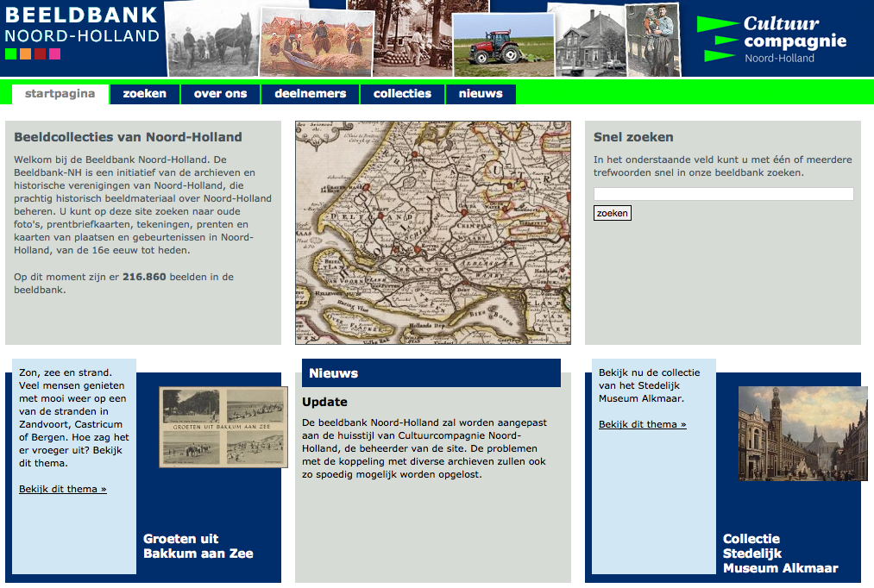Click the haymaking painting in header
This screenshot has width=874, height=588.
point(317,42)
